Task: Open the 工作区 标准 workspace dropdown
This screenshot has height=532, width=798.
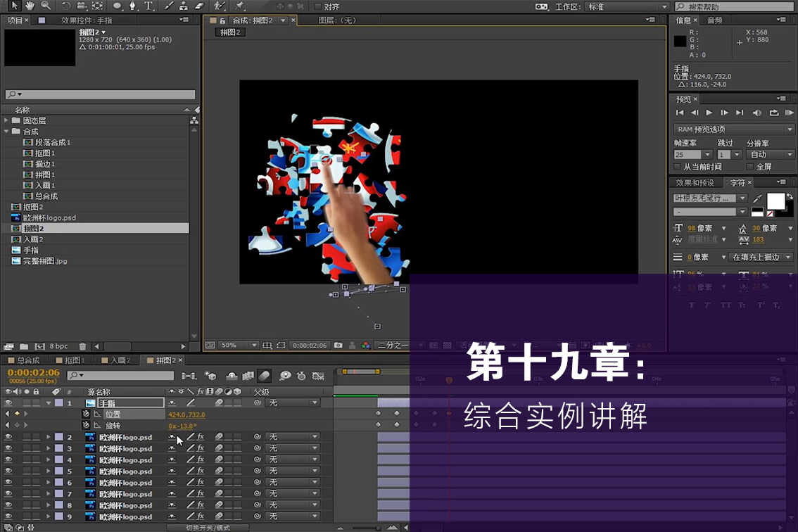Action: [x=627, y=6]
